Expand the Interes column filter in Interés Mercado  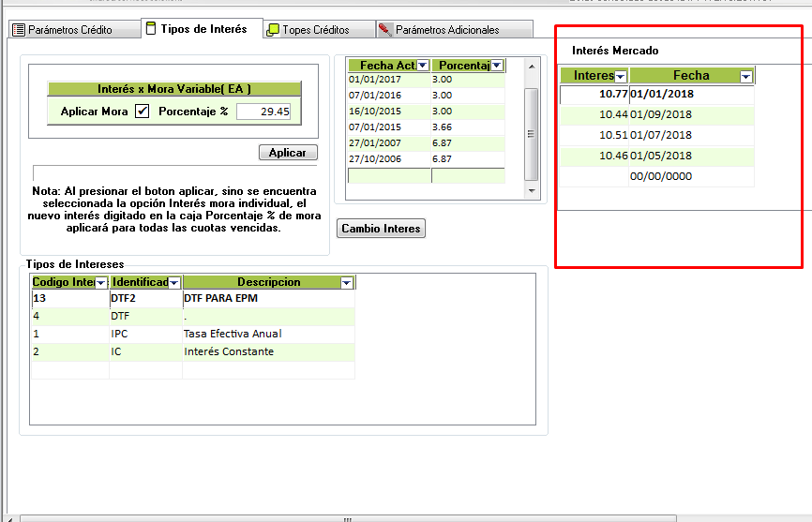(x=620, y=76)
